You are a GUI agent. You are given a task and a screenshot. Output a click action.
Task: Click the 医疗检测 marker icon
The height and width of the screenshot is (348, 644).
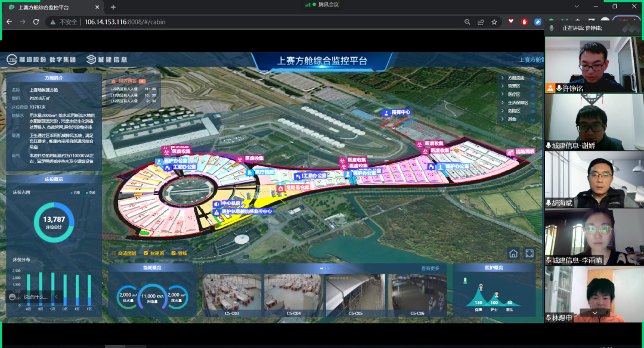(250, 173)
